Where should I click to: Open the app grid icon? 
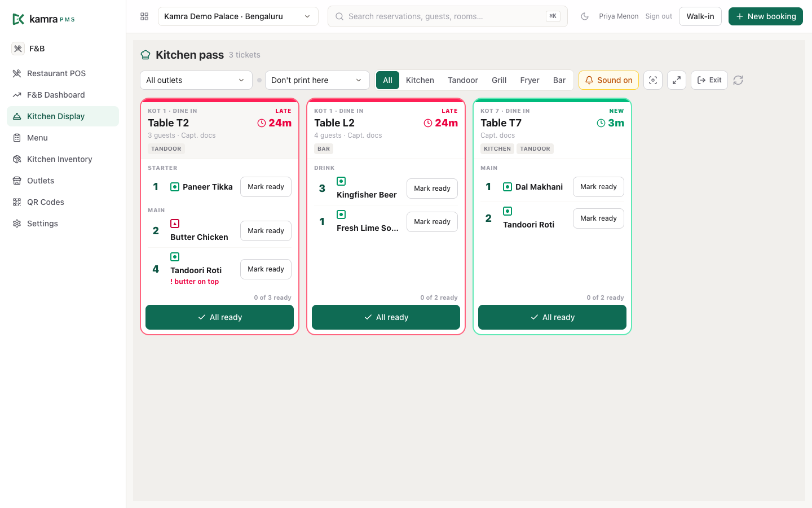144,16
